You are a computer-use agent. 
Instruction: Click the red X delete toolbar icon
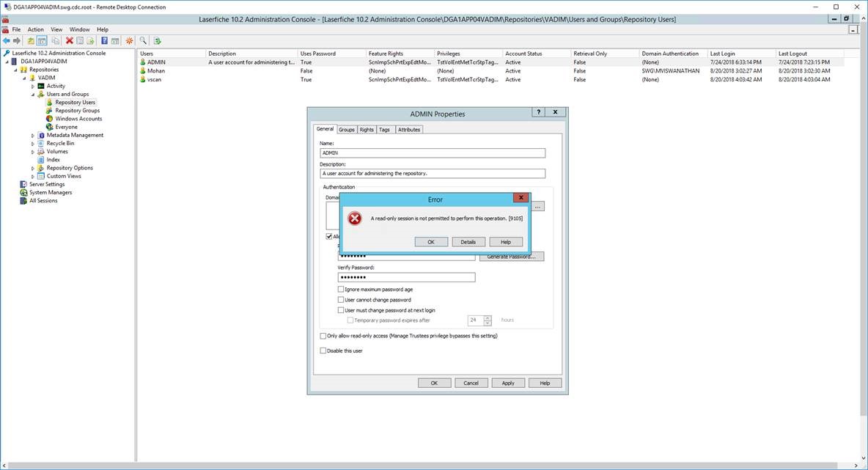tap(69, 41)
